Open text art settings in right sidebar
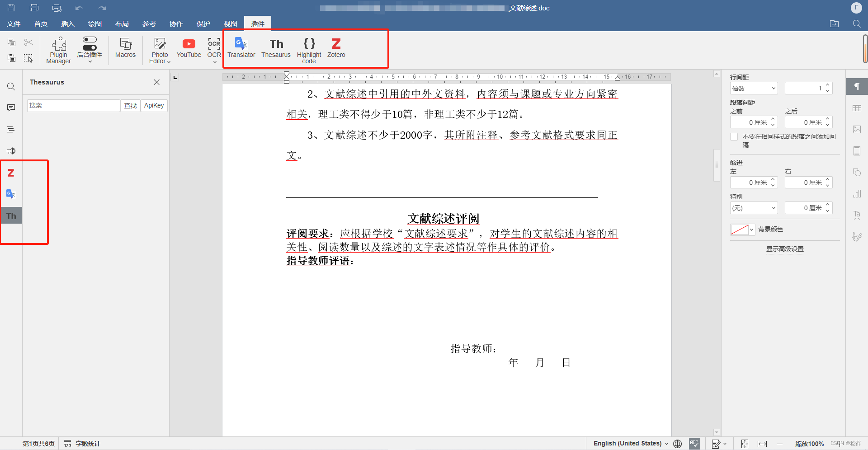 tap(857, 216)
